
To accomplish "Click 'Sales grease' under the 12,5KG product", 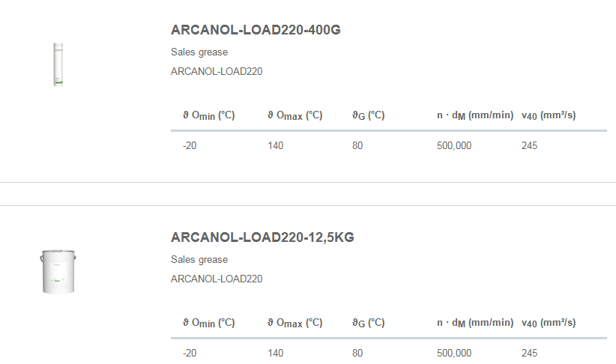I will coord(199,260).
